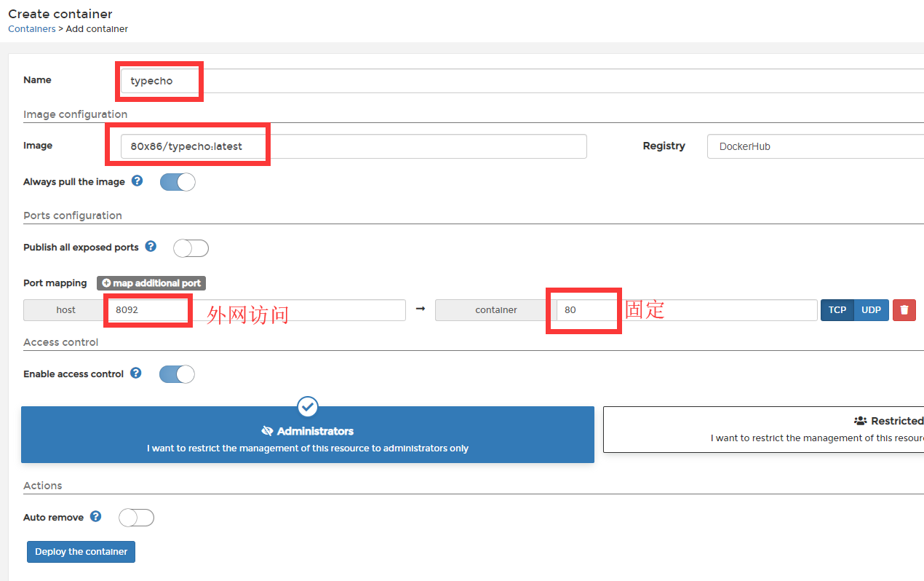Viewport: 924px width, 581px height.
Task: Click the Image input field with 80x86/typecho:latest
Action: click(x=354, y=146)
